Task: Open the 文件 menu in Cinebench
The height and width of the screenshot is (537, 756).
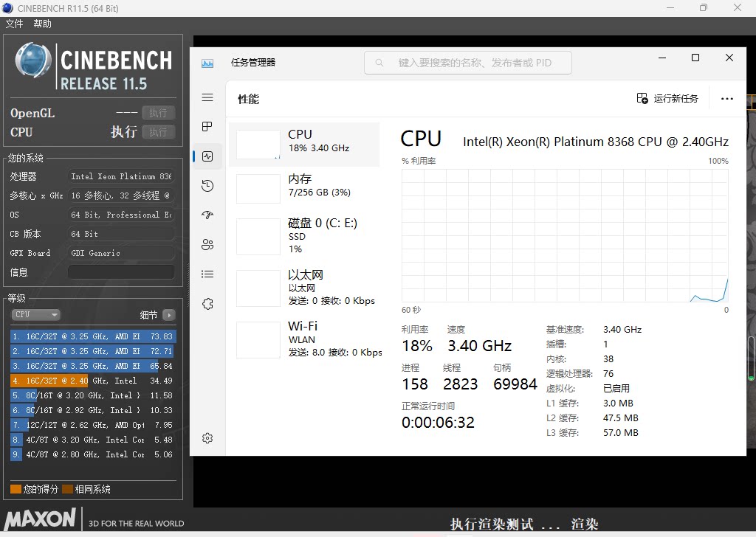Action: tap(15, 24)
